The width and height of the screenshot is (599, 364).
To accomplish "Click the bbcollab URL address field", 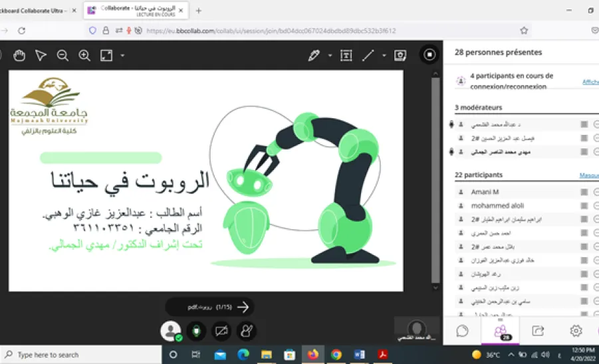I will point(271,31).
